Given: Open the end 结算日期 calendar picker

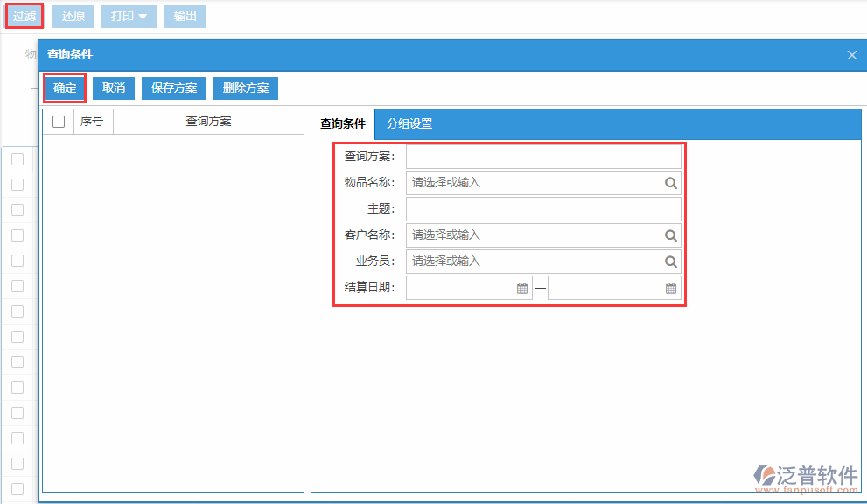Looking at the screenshot, I should pos(670,287).
